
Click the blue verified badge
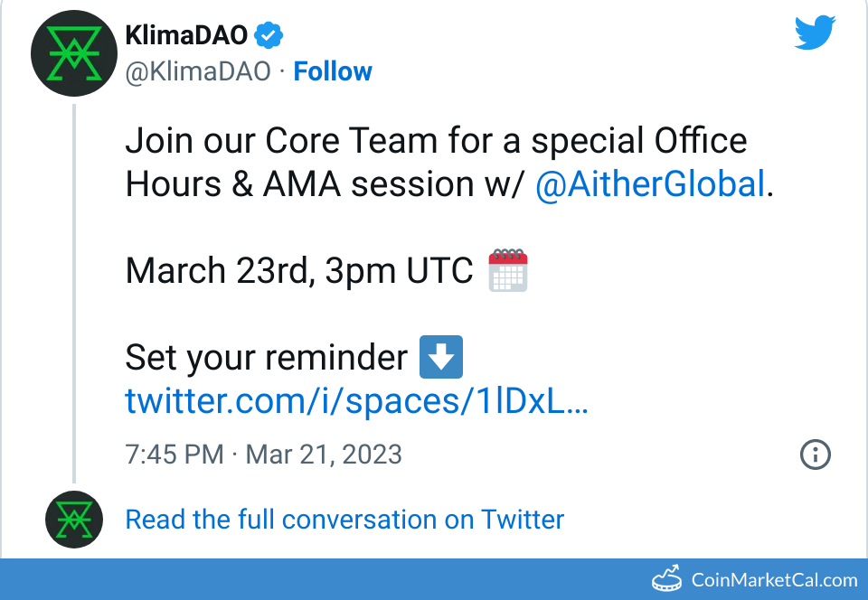click(269, 35)
